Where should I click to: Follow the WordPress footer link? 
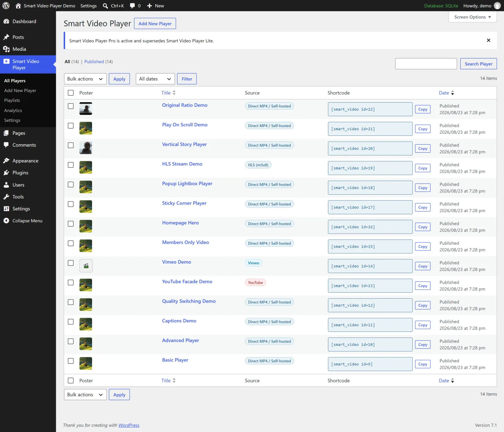click(129, 425)
